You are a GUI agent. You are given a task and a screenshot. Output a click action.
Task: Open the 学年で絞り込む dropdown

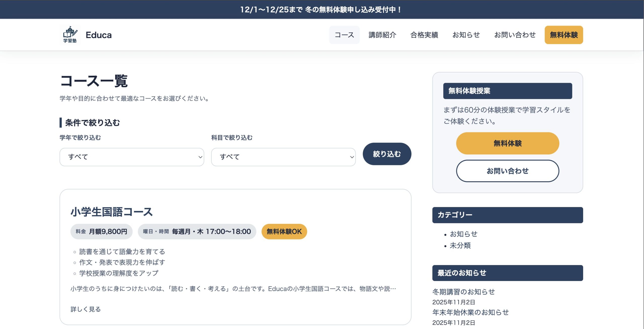(x=132, y=157)
